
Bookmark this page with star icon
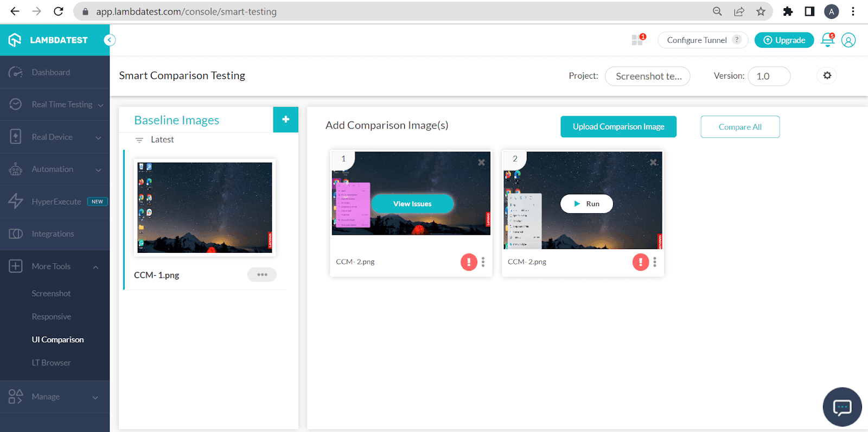tap(761, 11)
